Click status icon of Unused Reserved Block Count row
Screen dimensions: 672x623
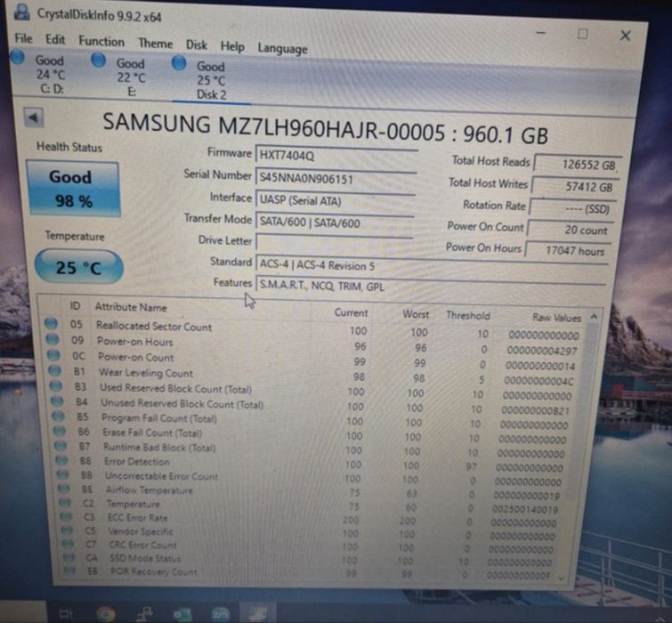[58, 401]
